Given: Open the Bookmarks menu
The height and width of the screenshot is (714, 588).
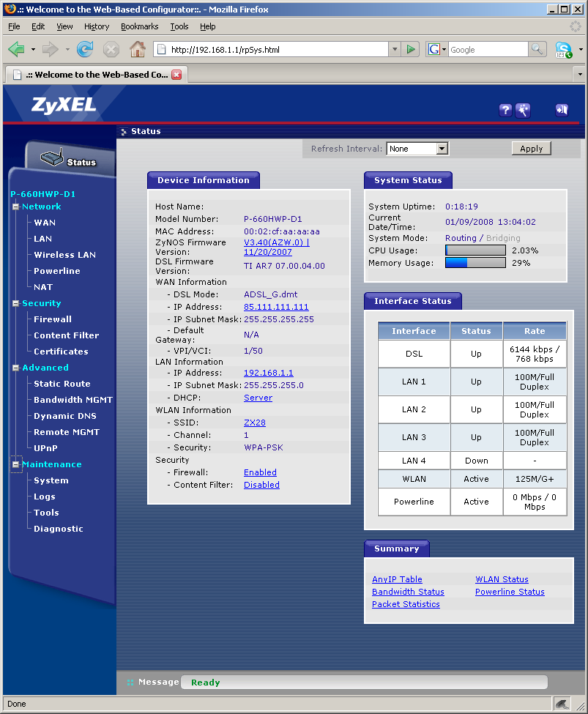Looking at the screenshot, I should (x=139, y=26).
